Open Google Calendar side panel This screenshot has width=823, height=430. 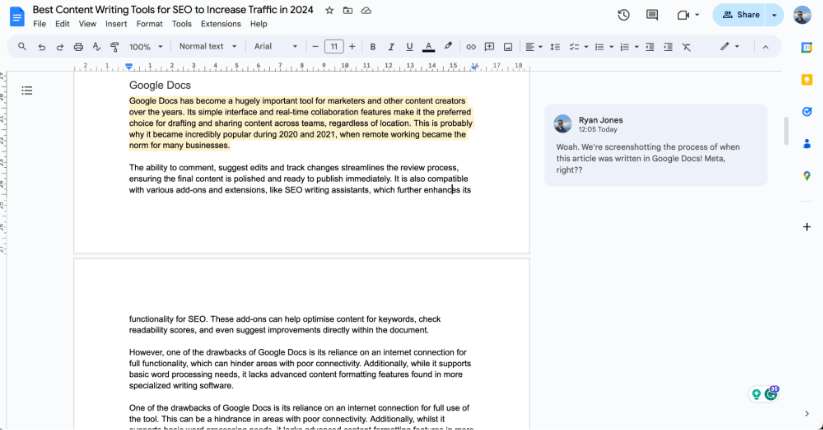[807, 48]
